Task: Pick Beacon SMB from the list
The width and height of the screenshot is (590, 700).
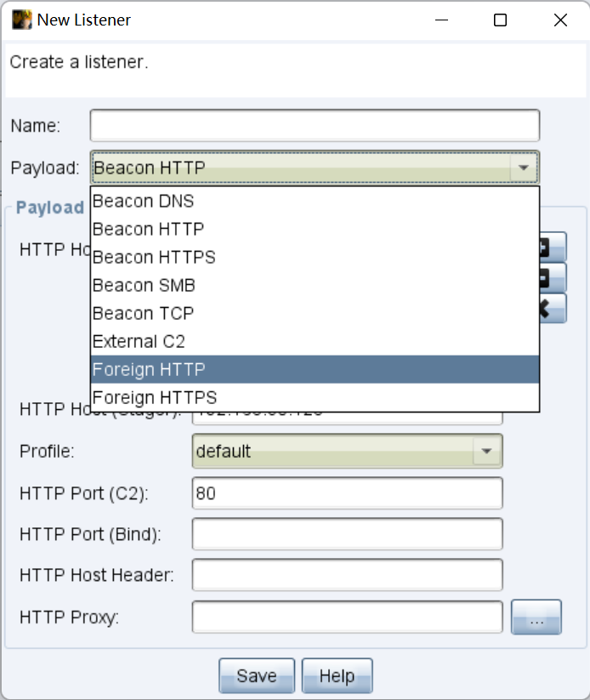Action: 315,285
